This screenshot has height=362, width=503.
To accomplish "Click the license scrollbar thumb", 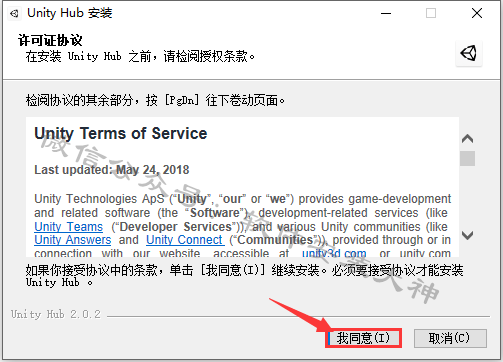I will [467, 158].
